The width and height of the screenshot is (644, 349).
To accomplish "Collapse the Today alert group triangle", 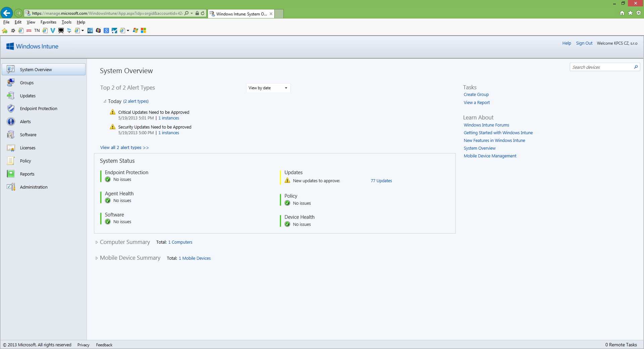I will (105, 101).
